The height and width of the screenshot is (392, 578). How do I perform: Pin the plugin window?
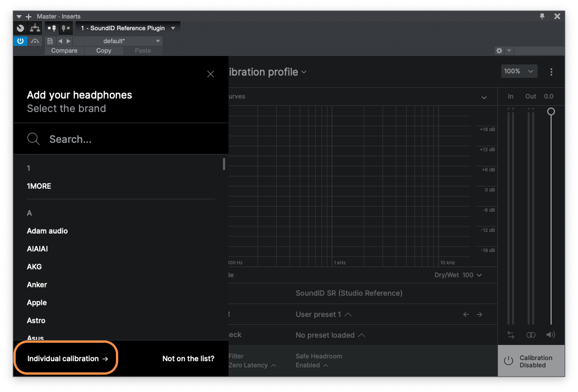(542, 16)
